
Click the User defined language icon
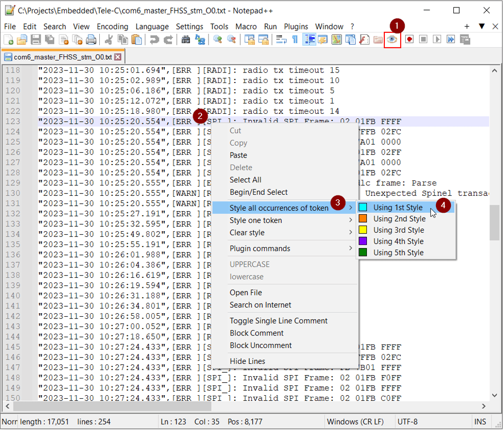(323, 40)
